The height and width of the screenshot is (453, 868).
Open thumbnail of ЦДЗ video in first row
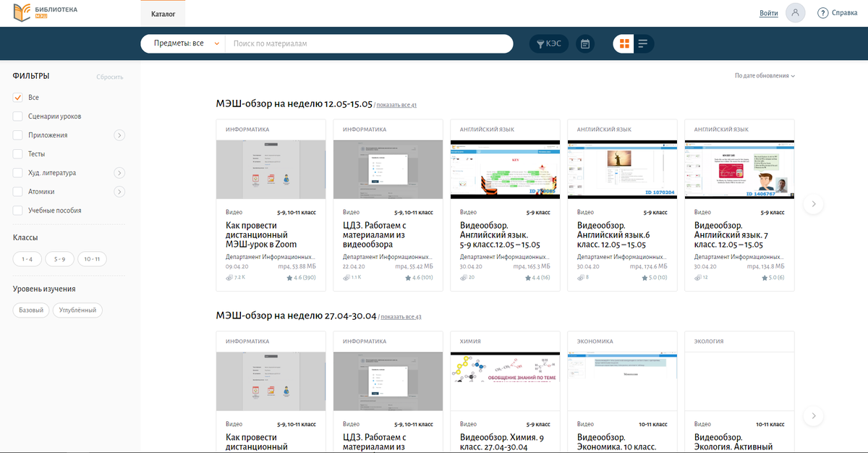(388, 169)
